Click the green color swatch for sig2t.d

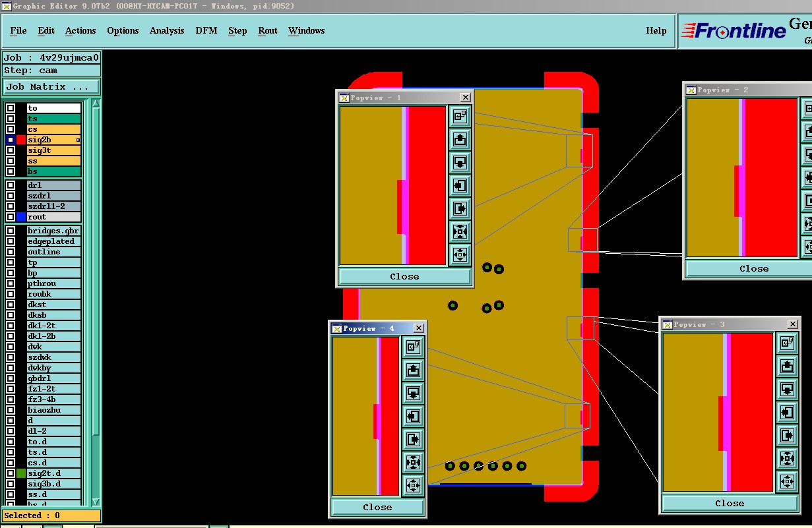pos(21,473)
